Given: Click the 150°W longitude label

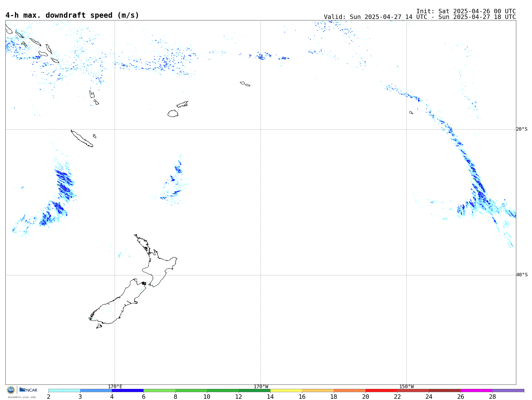Looking at the screenshot, I should tap(407, 387).
